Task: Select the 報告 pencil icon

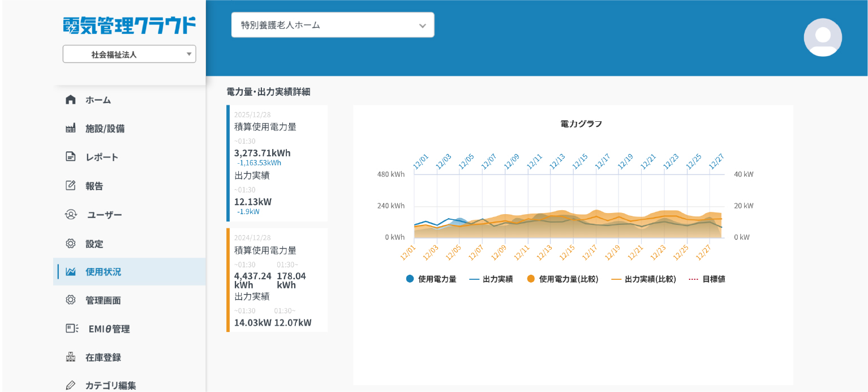Action: coord(70,186)
